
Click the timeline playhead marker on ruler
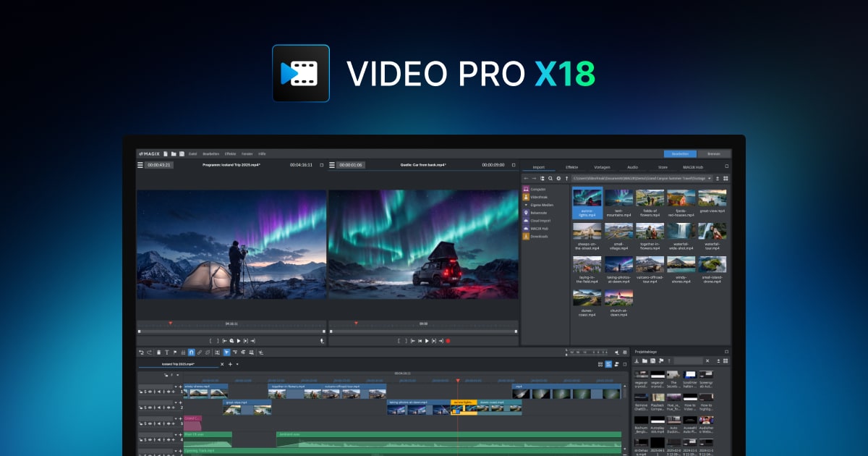click(x=457, y=380)
